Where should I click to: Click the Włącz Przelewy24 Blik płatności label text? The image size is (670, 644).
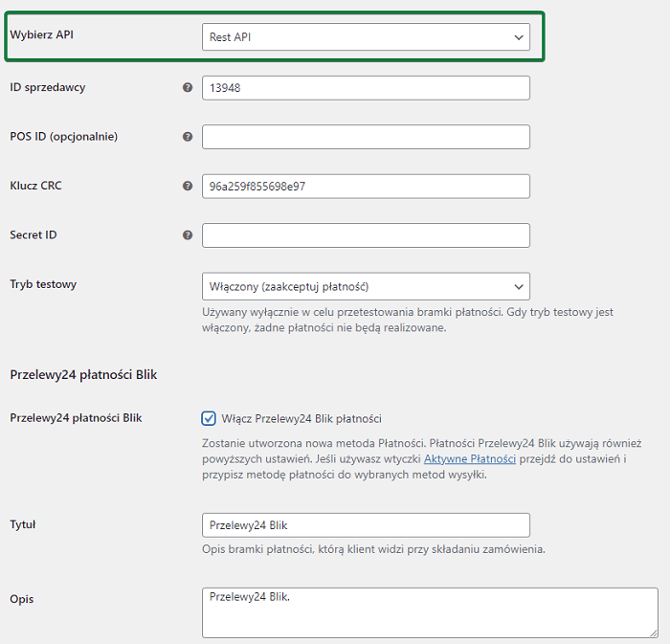coord(301,419)
